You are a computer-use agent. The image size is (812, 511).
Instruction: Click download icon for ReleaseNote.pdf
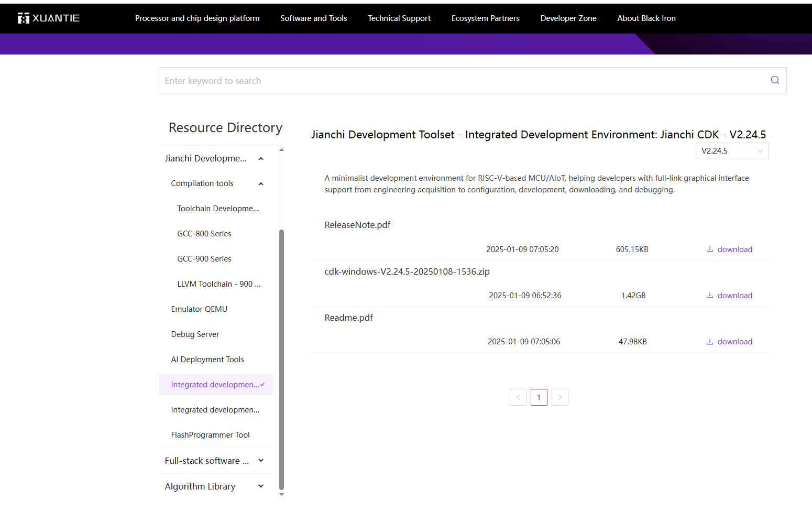(710, 249)
